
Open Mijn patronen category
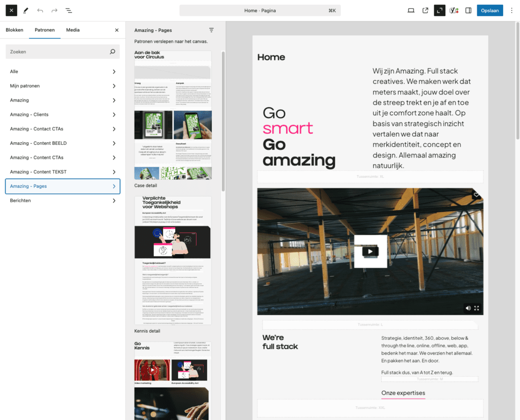pyautogui.click(x=62, y=86)
